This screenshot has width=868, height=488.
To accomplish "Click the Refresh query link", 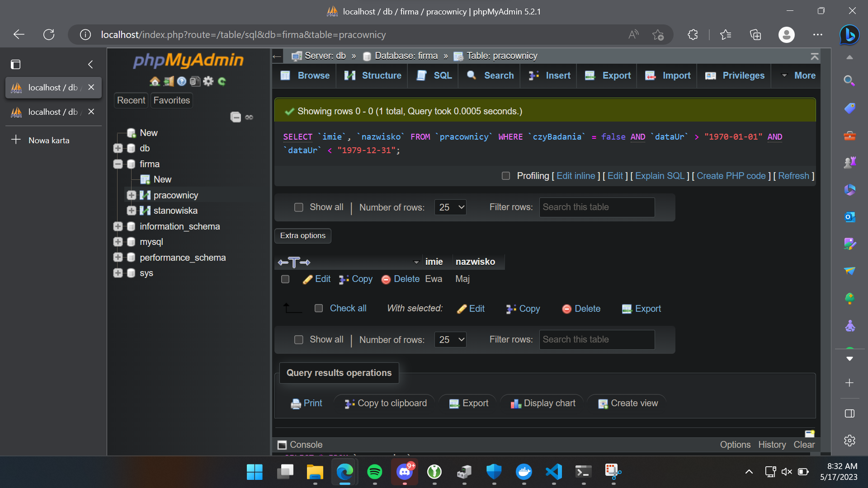I will [x=793, y=176].
